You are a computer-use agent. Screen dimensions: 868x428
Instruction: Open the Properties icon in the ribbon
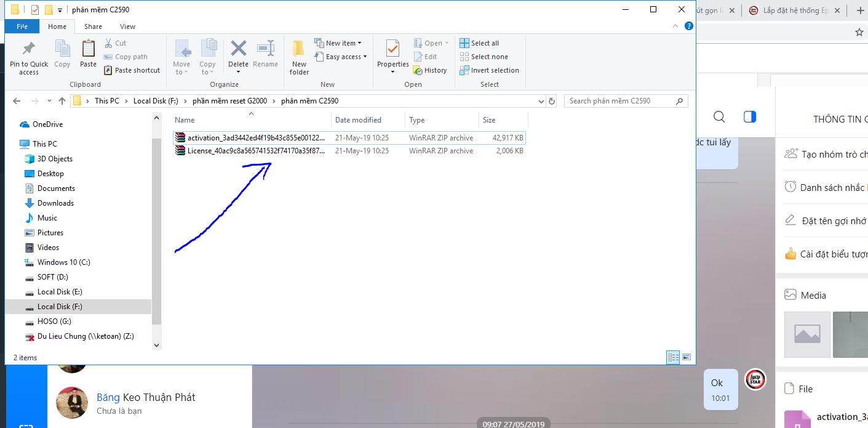pos(392,49)
